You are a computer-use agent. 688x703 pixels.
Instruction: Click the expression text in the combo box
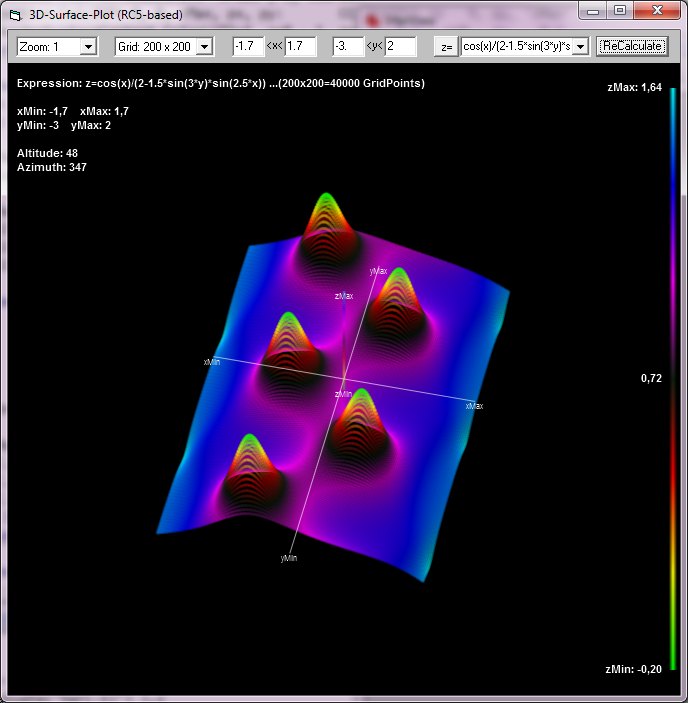[516, 47]
